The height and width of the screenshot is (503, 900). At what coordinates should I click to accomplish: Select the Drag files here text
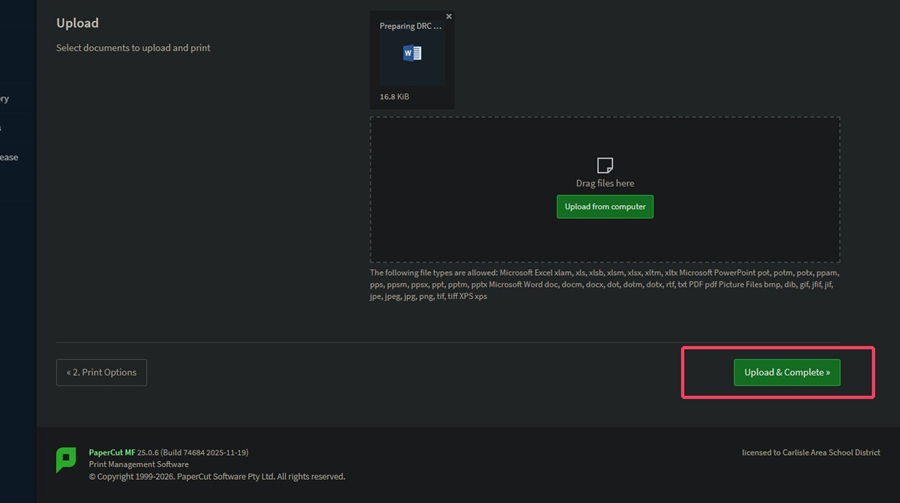(x=605, y=183)
